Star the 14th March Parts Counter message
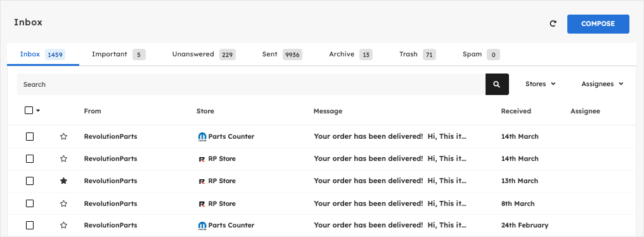644x237 pixels. tap(63, 136)
